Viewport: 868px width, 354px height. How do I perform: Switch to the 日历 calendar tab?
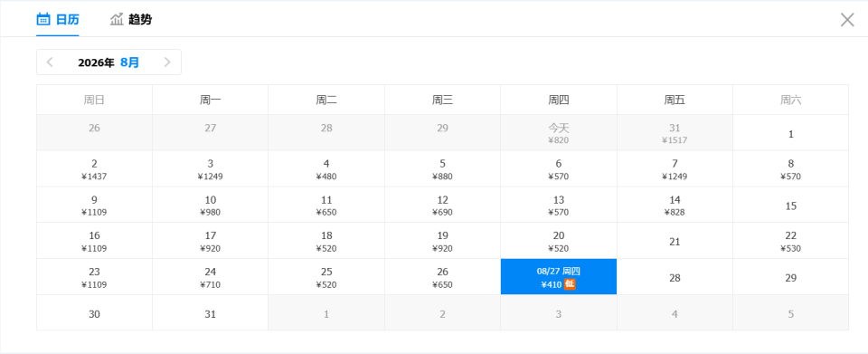pyautogui.click(x=58, y=20)
